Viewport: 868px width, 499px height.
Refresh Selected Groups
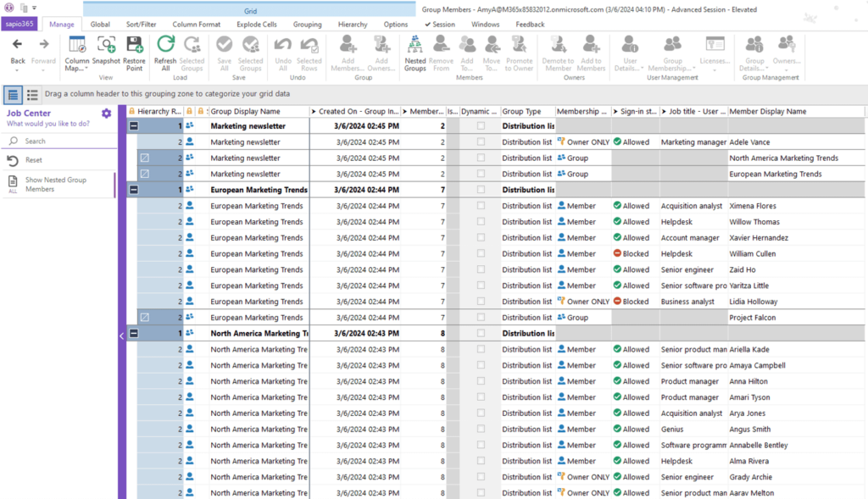tap(192, 53)
